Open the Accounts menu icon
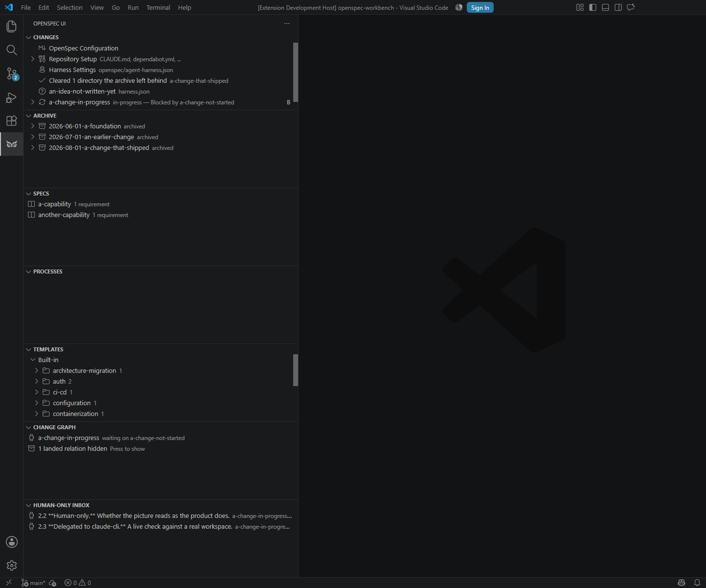The height and width of the screenshot is (588, 706). coord(12,542)
